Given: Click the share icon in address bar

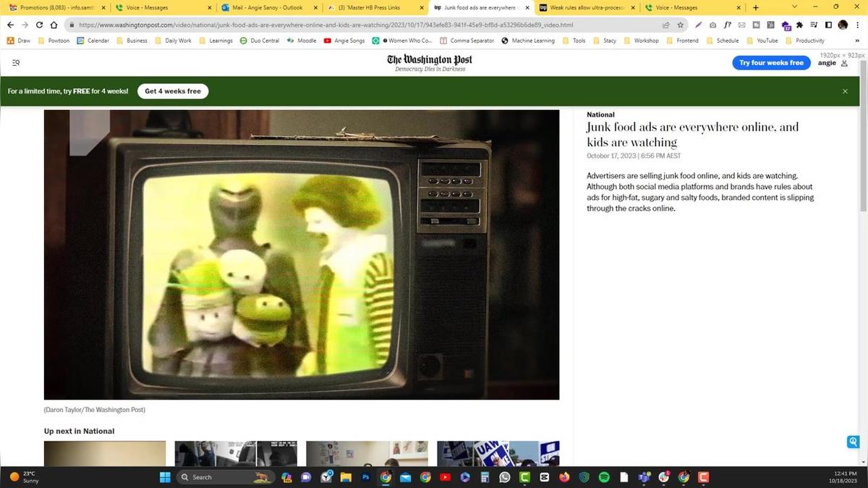Looking at the screenshot, I should tap(665, 25).
